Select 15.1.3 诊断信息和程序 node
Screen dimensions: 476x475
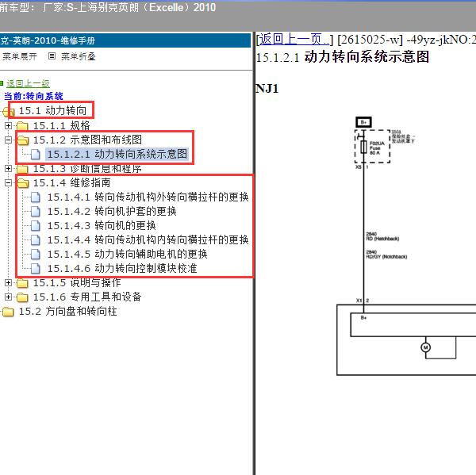pos(87,168)
